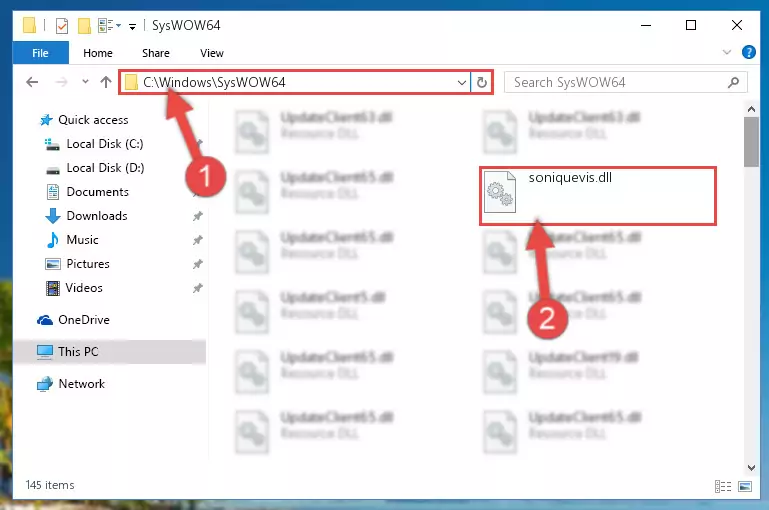Click the Forward navigation arrow
Image resolution: width=769 pixels, height=510 pixels.
click(x=61, y=82)
